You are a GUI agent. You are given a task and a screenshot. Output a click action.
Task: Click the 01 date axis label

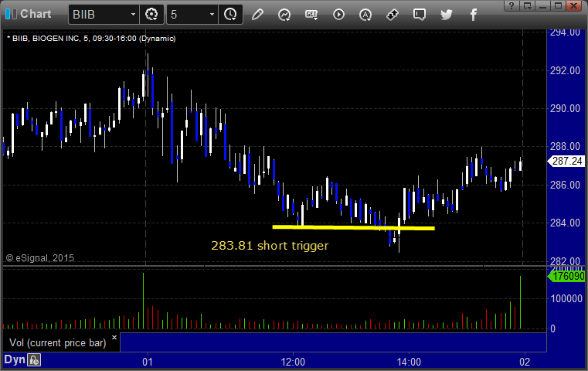[148, 362]
